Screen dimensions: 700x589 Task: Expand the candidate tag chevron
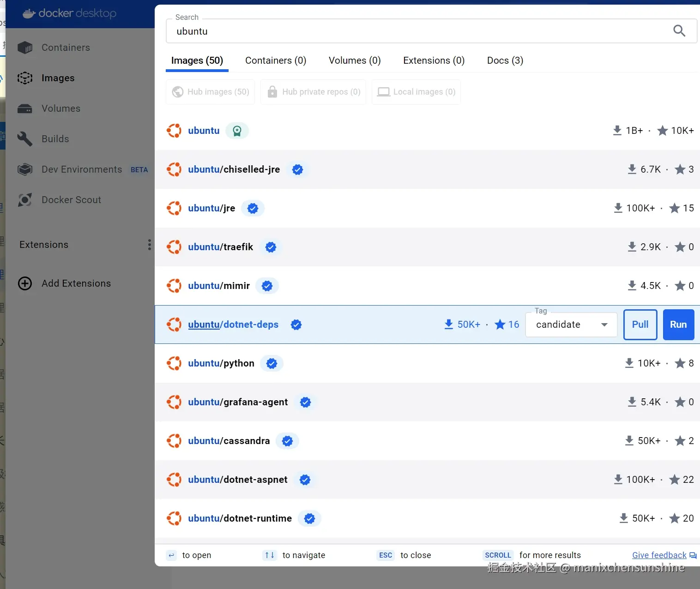coord(604,325)
